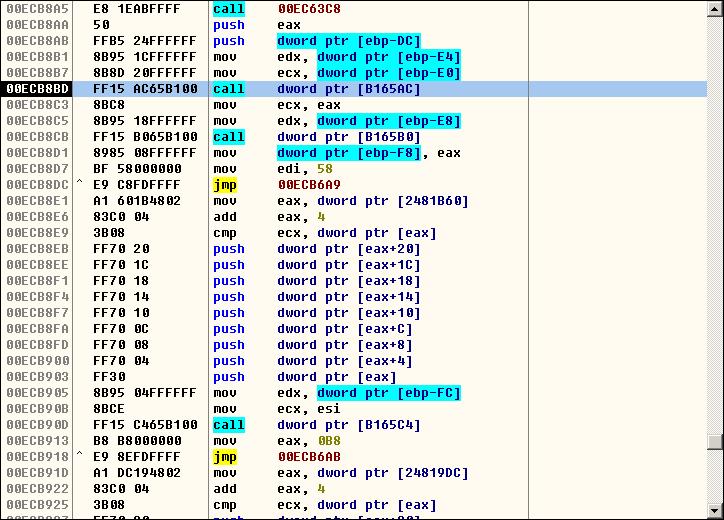Click the scrollbar down arrow button
The width and height of the screenshot is (724, 520).
[x=715, y=511]
